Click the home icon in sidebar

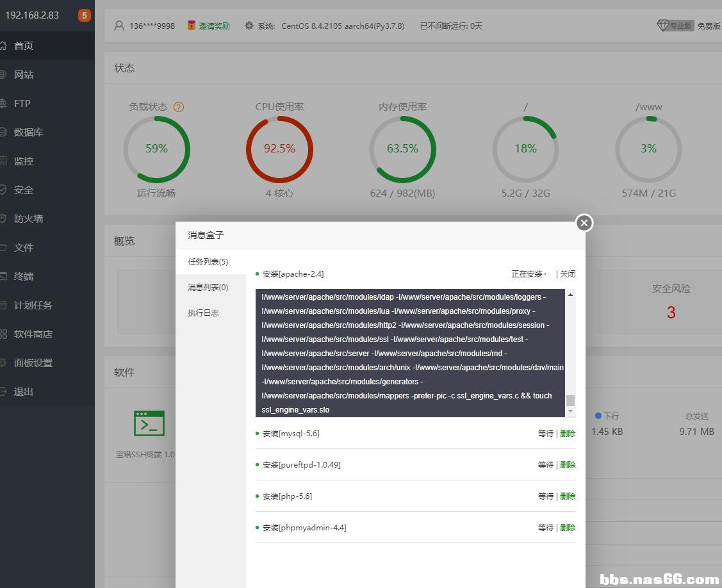pyautogui.click(x=3, y=45)
